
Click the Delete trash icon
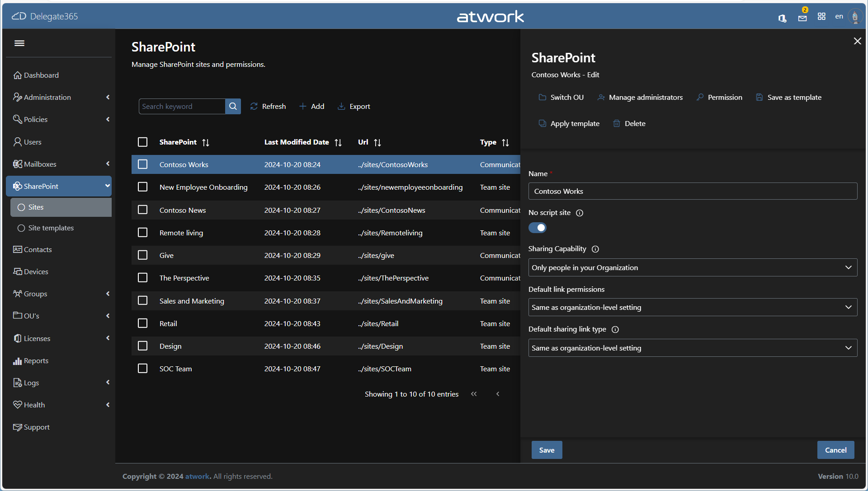click(617, 123)
